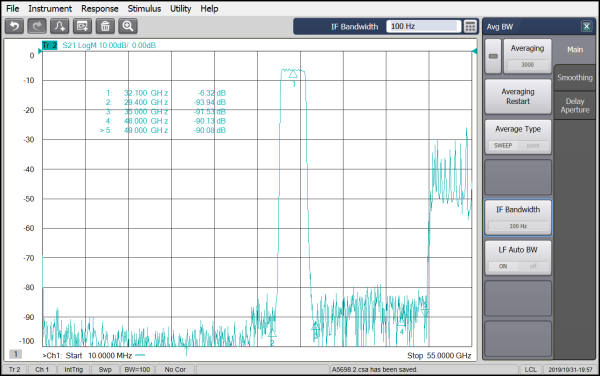Click the reference level marker on the left axis
600x376 pixels.
click(x=40, y=51)
